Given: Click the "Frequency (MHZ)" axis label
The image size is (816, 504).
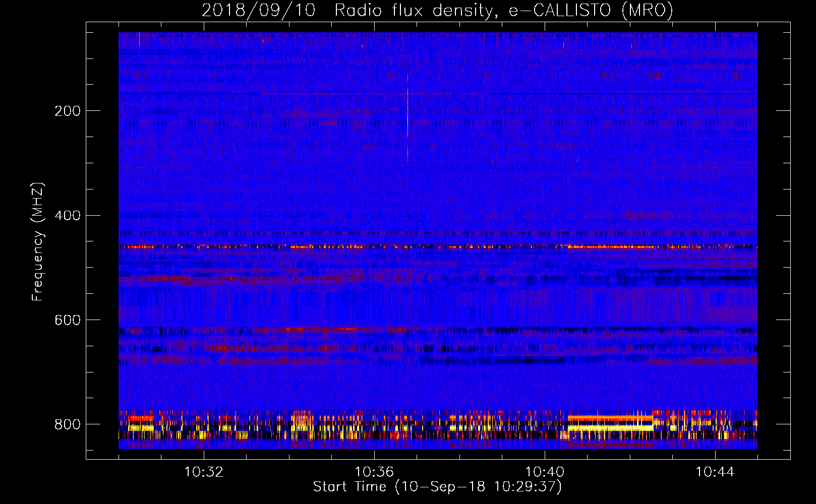Looking at the screenshot, I should coord(38,242).
